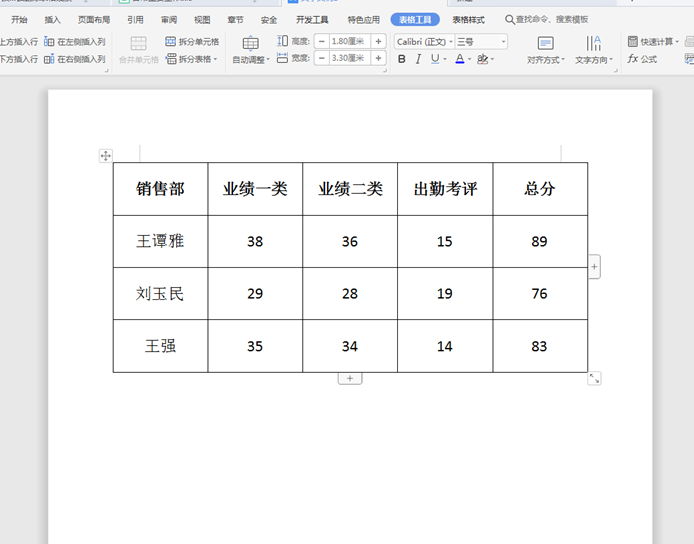Viewport: 694px width, 544px height.
Task: Add a row with the bottom plus button
Action: click(350, 378)
